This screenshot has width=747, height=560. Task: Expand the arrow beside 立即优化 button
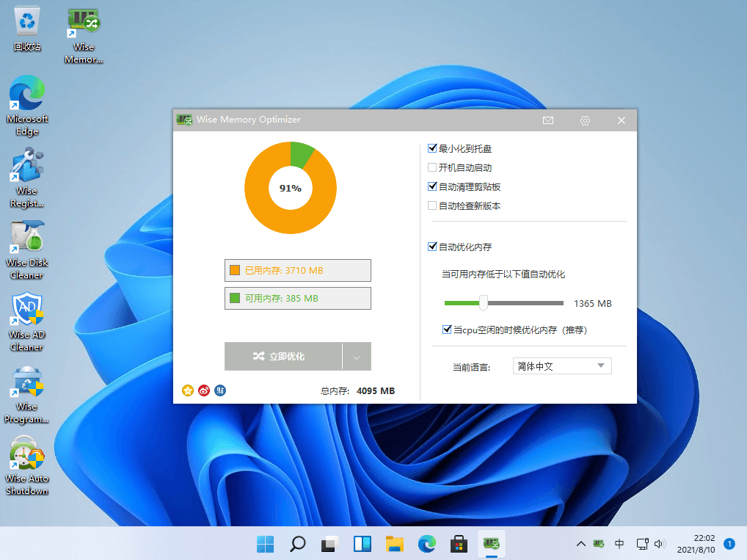point(357,357)
